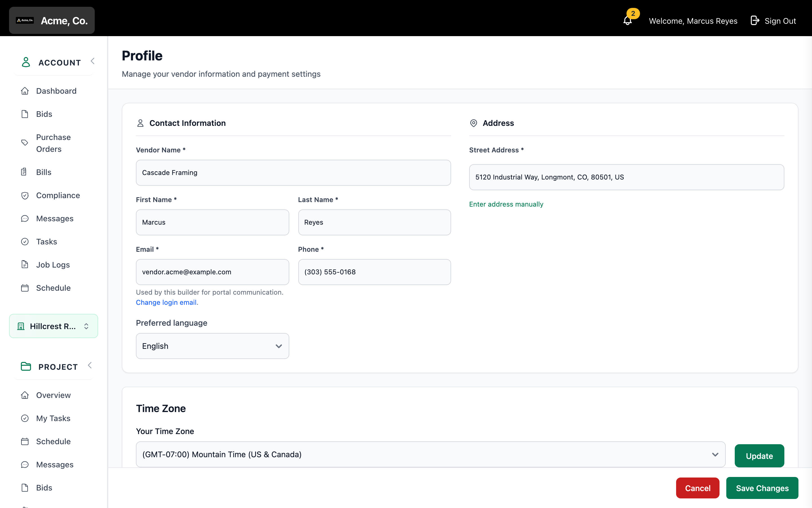Click the Tasks checkmark icon in Account
The image size is (812, 508).
click(x=25, y=242)
